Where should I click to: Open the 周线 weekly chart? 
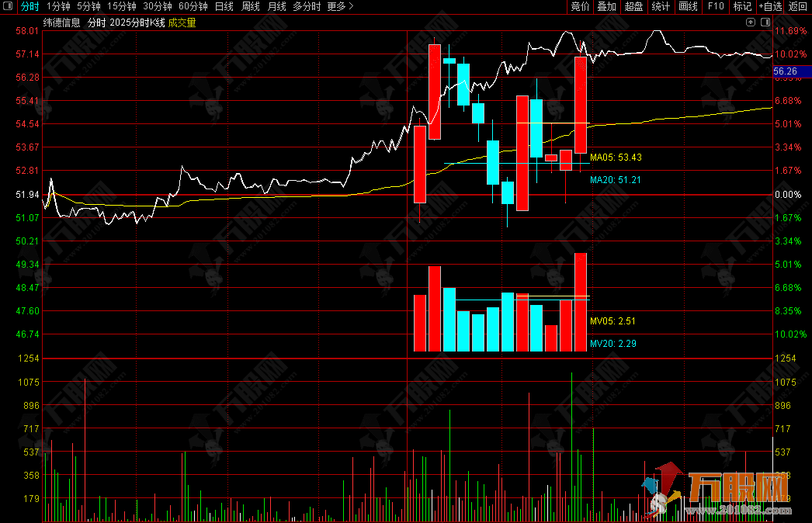[x=251, y=6]
